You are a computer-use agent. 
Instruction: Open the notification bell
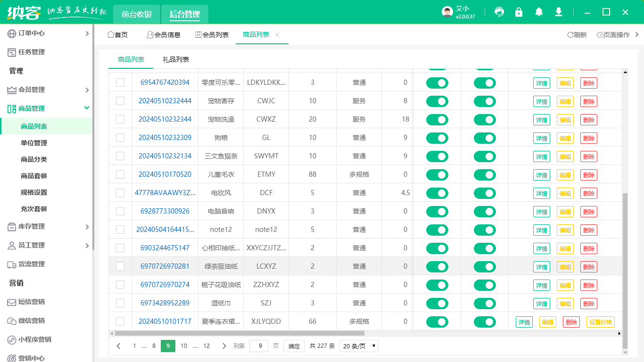539,12
